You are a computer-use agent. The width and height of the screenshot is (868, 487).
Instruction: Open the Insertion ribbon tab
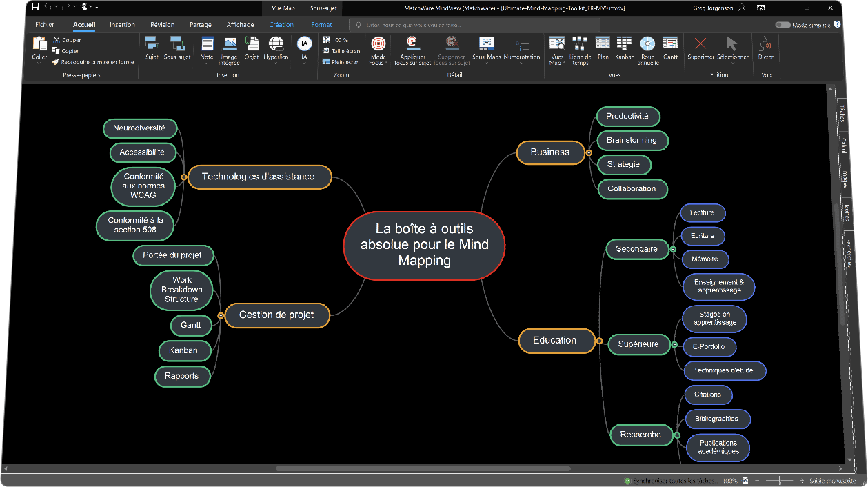coord(123,25)
